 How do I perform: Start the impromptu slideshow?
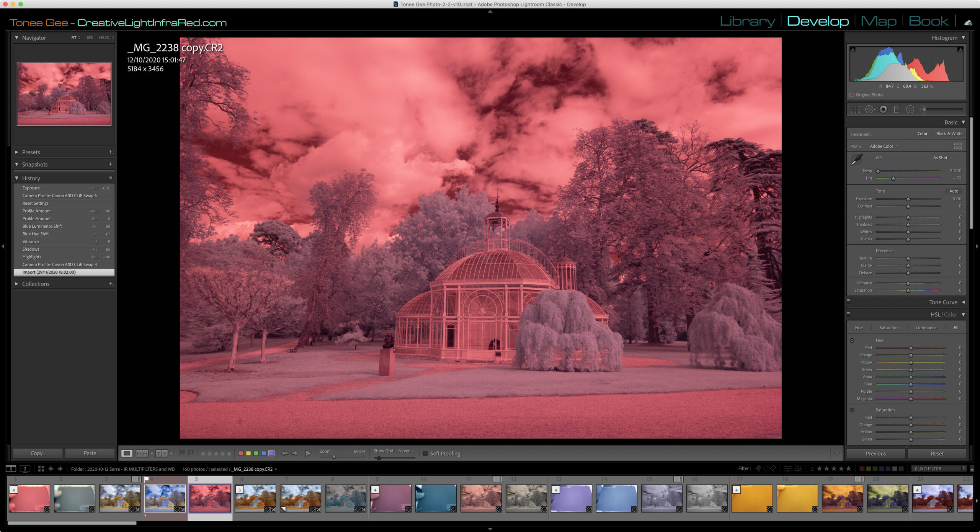(309, 454)
